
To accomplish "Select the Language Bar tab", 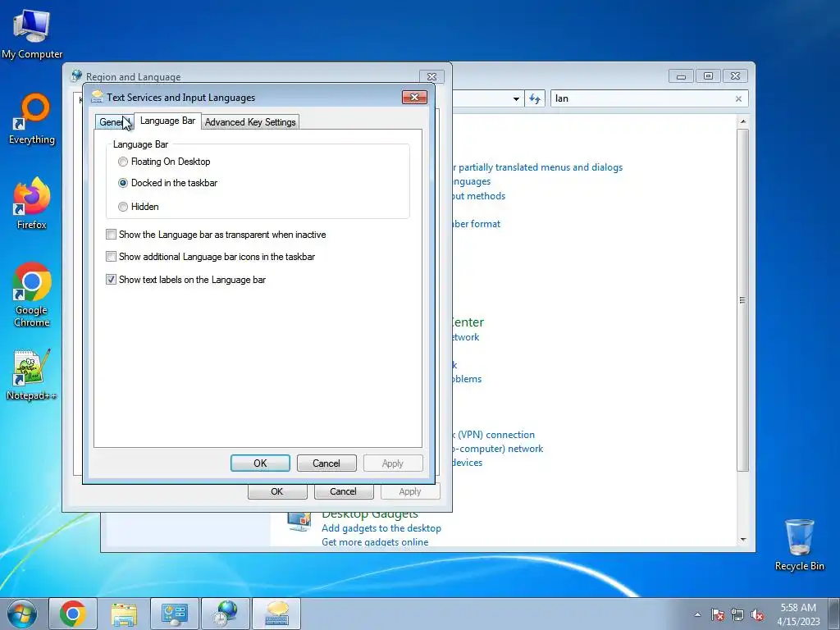I will [167, 121].
